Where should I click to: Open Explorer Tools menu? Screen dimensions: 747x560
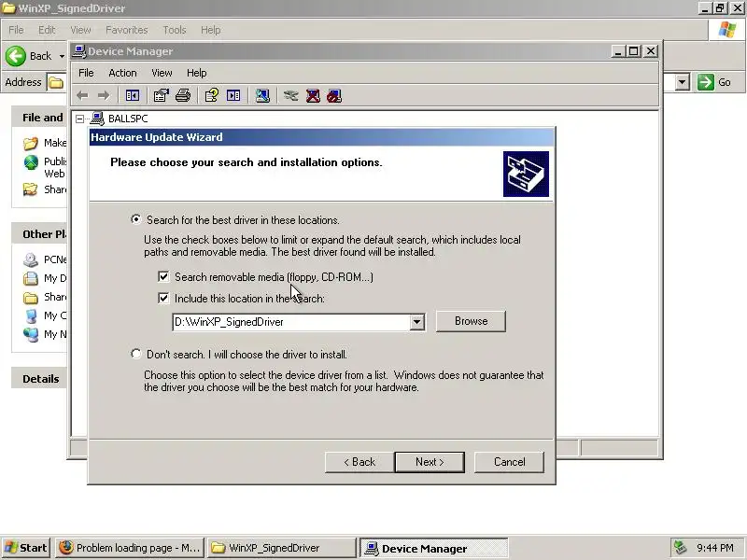coord(175,30)
